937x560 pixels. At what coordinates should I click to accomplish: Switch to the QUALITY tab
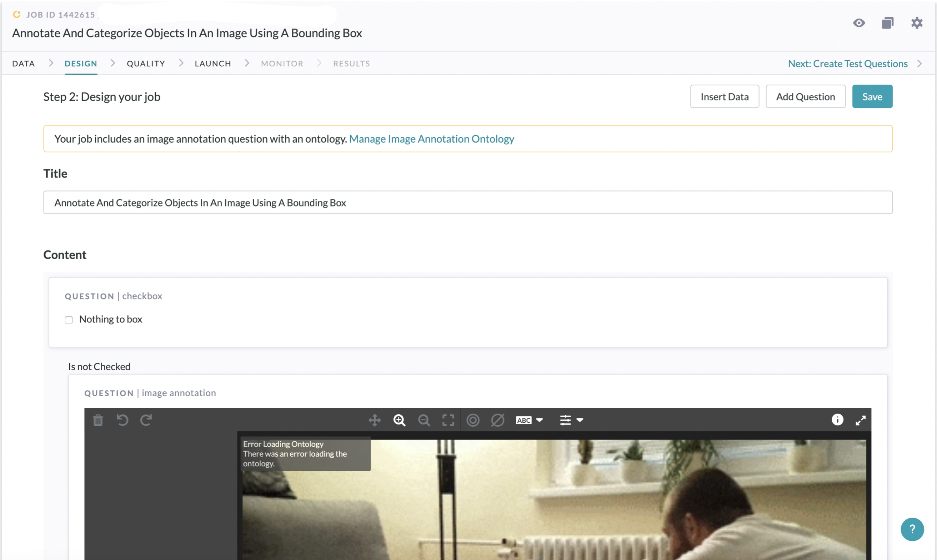146,63
